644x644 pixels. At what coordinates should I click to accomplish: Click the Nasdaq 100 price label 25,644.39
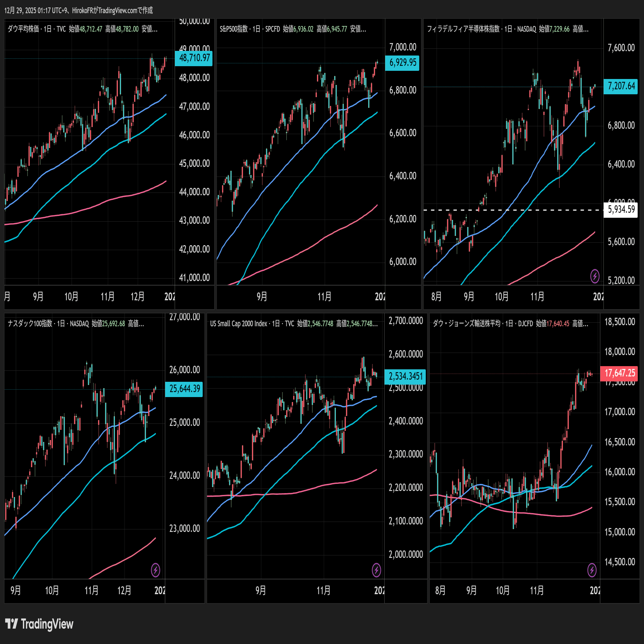point(184,389)
